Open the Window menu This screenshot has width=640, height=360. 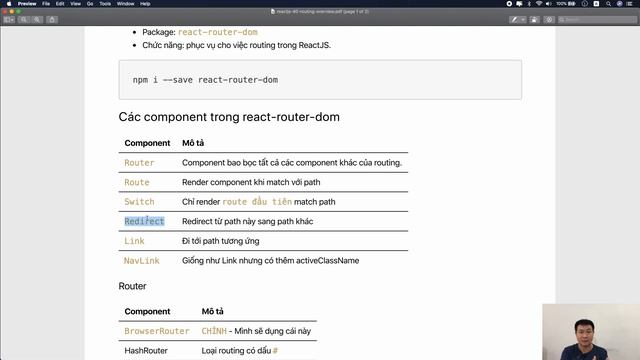pos(125,4)
